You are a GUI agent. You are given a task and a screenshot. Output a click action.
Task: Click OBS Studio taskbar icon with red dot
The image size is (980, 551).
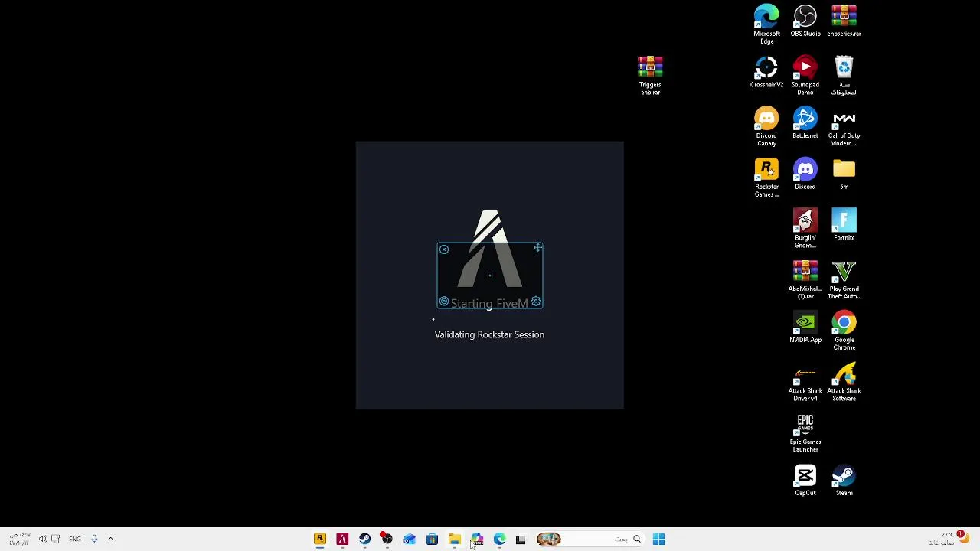387,540
